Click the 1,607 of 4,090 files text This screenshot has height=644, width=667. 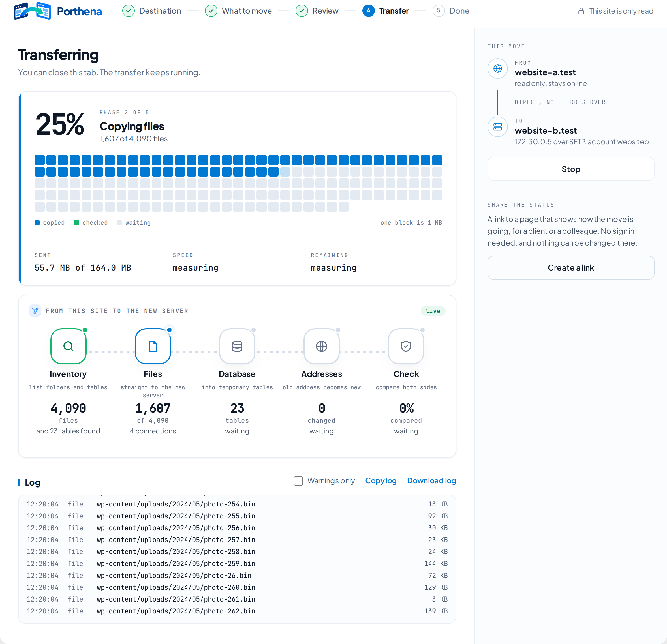tap(133, 138)
